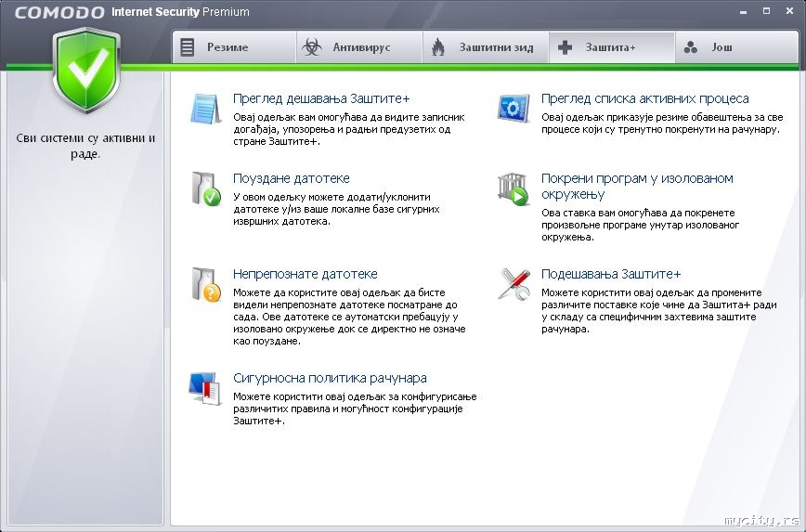Click the three-dots icon on Још tab
This screenshot has height=532, width=806.
[x=691, y=47]
